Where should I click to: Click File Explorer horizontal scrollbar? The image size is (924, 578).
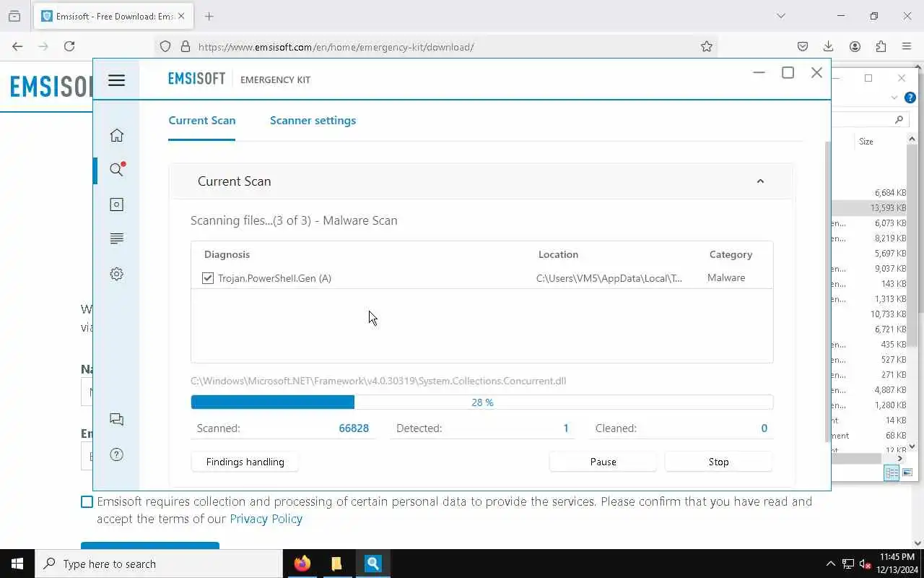(x=856, y=459)
